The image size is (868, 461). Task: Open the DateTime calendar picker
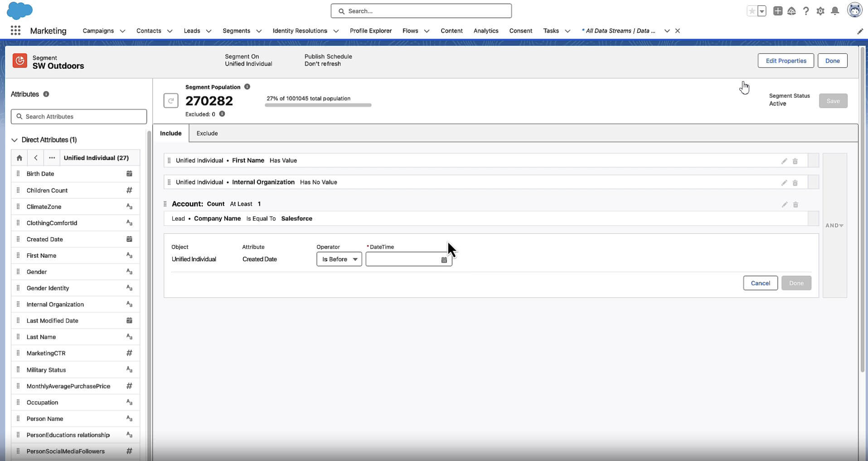coord(444,259)
